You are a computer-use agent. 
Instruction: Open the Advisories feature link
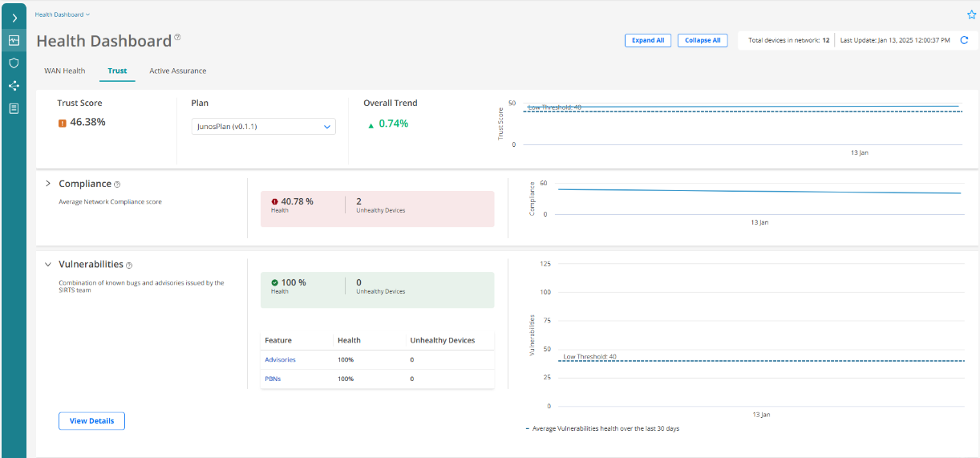(280, 359)
